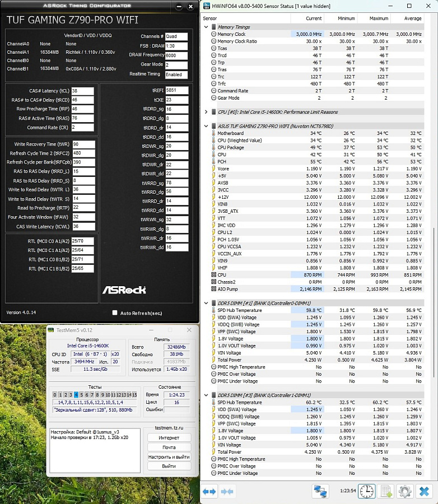Toggle Auto Refresh(sec) checkbox

(114, 312)
